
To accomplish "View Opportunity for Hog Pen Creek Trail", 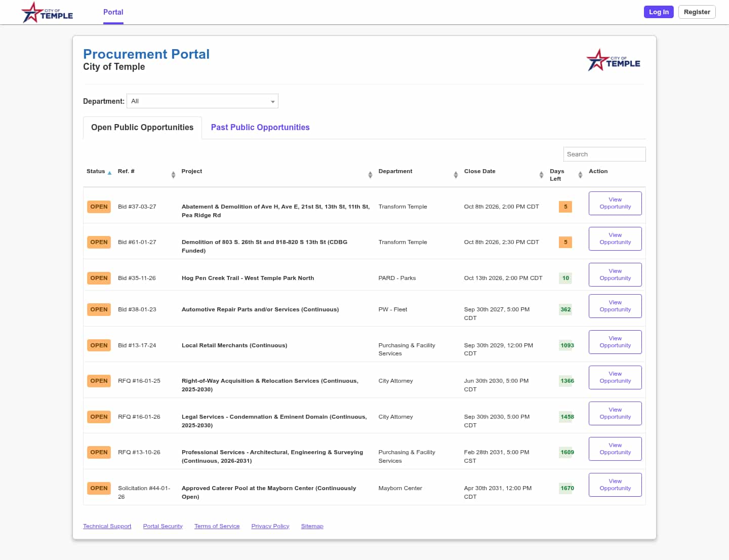I will point(615,274).
